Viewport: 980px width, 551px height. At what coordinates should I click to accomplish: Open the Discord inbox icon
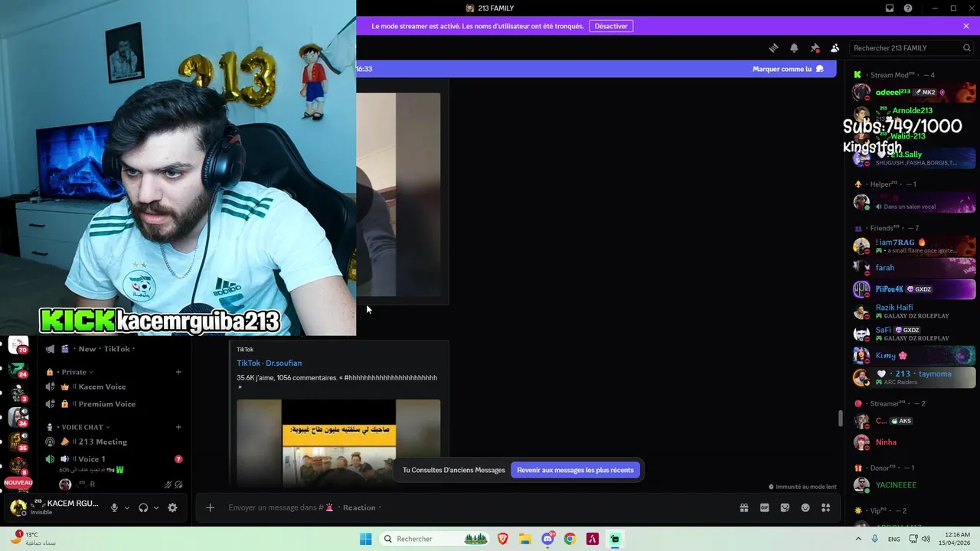tap(890, 8)
